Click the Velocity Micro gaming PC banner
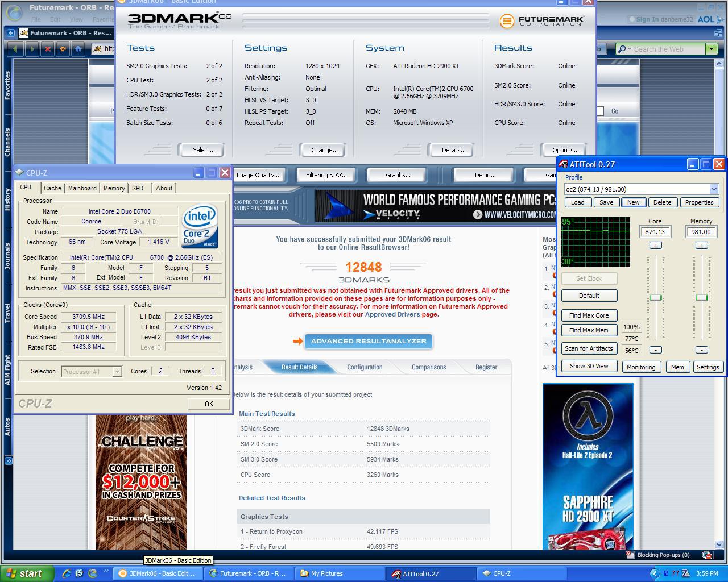Screen dimensions: 728x582 point(435,206)
